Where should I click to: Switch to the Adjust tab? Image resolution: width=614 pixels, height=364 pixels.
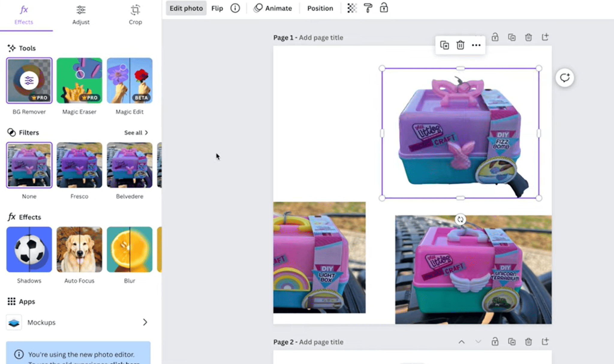coord(81,15)
